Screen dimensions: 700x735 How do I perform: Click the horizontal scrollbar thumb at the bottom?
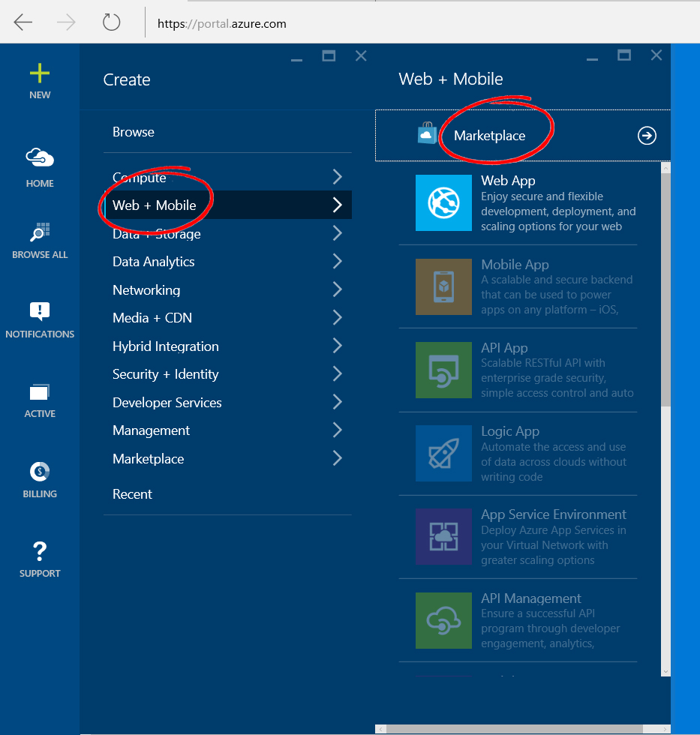[515, 729]
